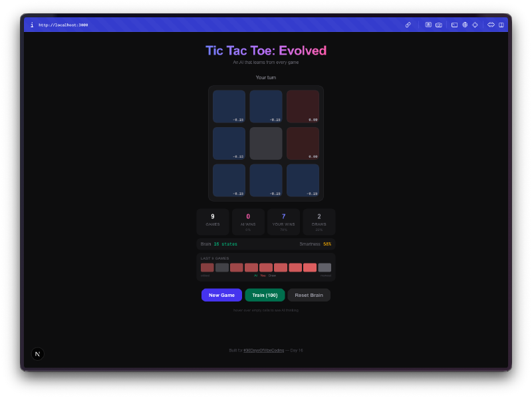The height and width of the screenshot is (398, 532).
Task: Select the top-left board cell showing -0.19
Action: (x=229, y=106)
